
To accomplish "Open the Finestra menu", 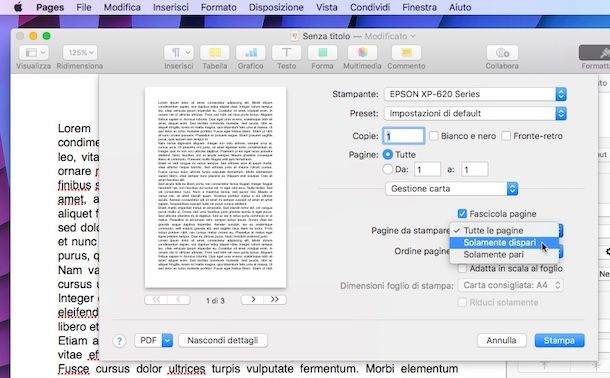I will pyautogui.click(x=419, y=7).
